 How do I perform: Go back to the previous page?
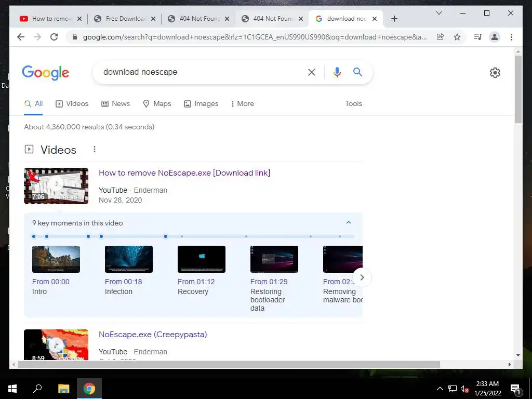point(21,37)
